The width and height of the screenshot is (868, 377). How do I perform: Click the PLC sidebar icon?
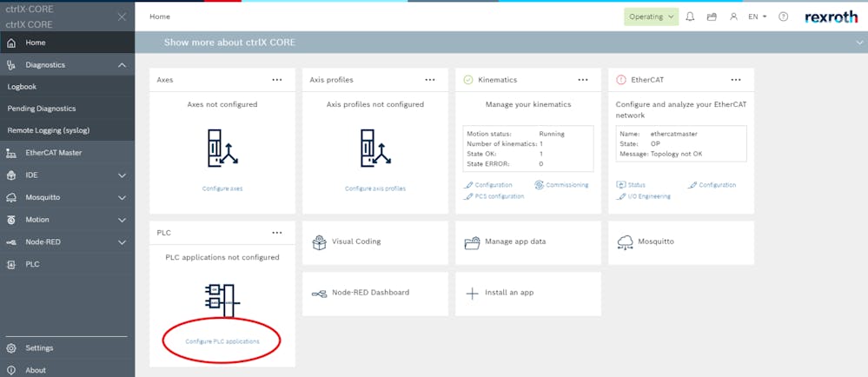coord(11,265)
